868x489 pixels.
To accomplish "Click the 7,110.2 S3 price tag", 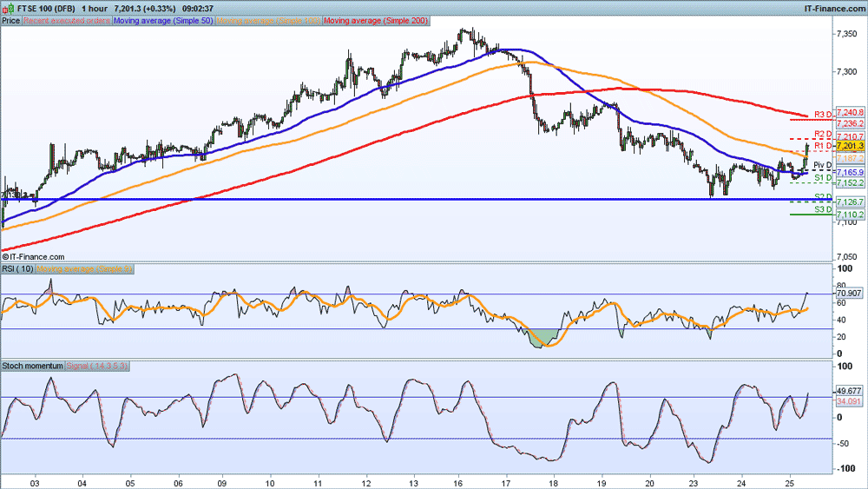I will point(851,215).
